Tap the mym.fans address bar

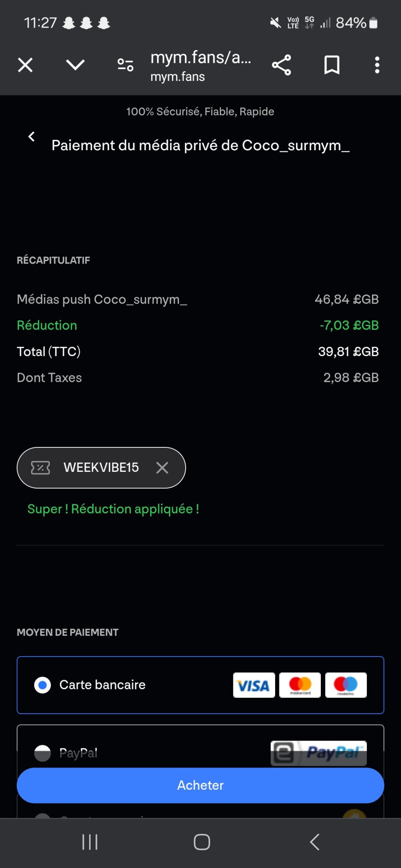point(201,65)
